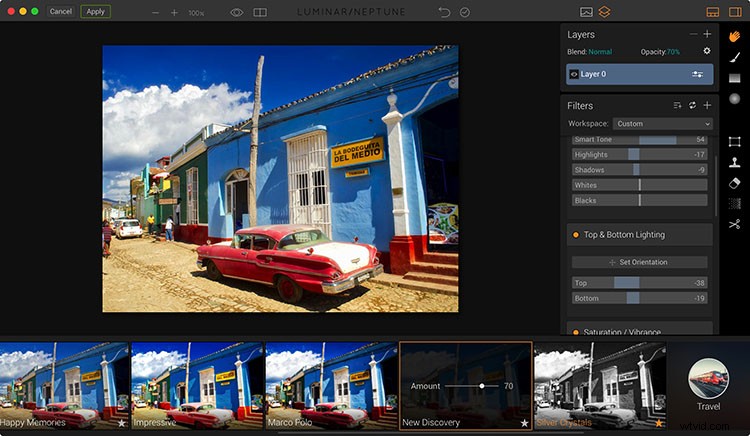
Task: Toggle the quick preview eye icon
Action: point(237,12)
